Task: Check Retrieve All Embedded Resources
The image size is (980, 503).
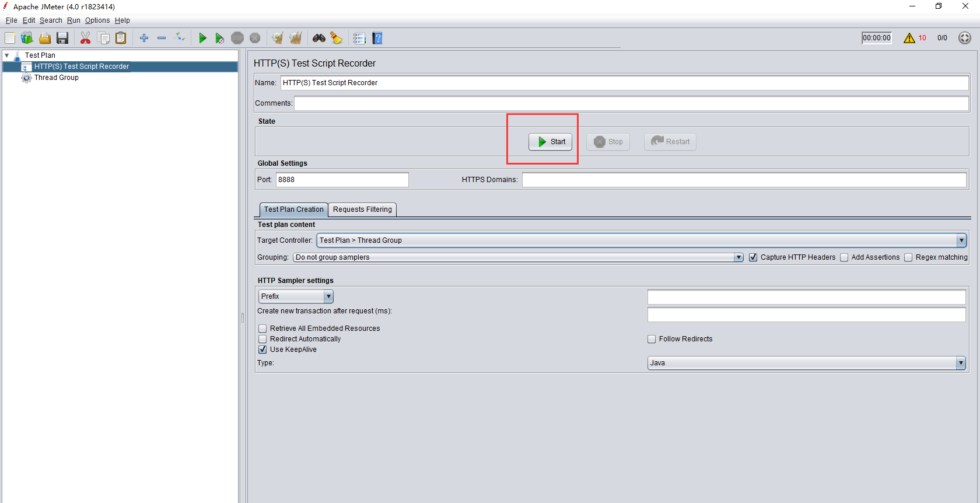Action: [262, 329]
